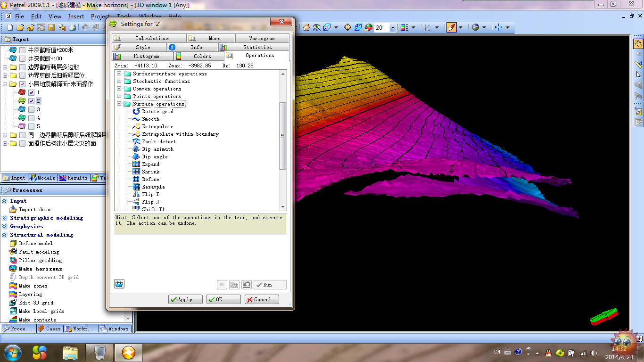Expand the Stratigraphic modeling section
The image size is (644, 362).
4,218
